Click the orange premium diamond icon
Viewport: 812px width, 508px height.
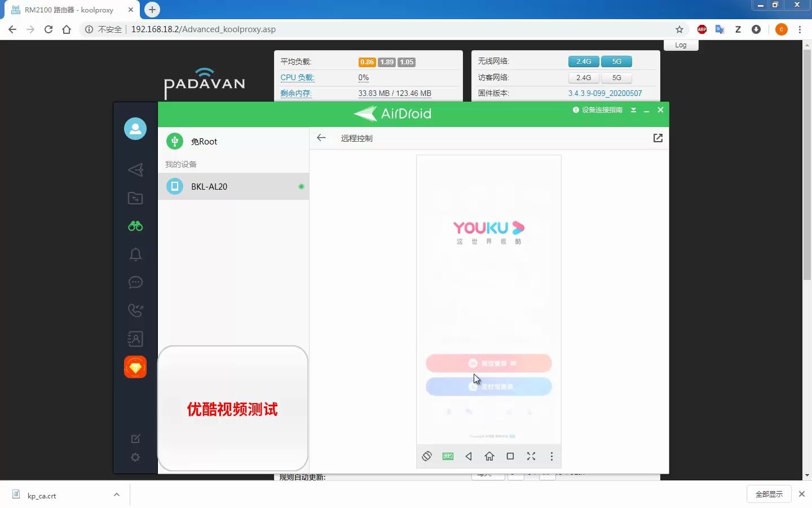coord(135,367)
